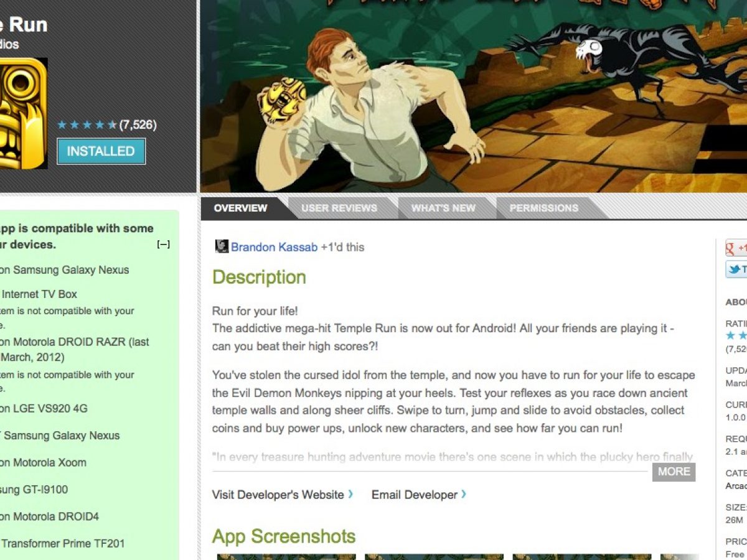
Task: Open the Visit Developer's Website link
Action: click(x=283, y=495)
